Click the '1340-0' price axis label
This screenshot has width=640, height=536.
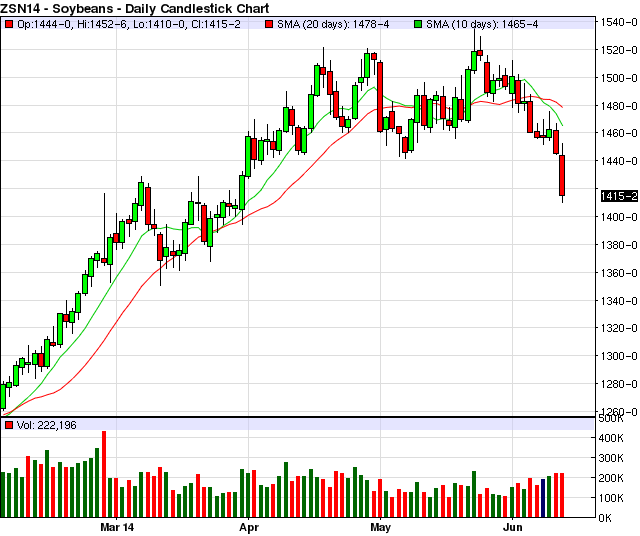click(619, 301)
